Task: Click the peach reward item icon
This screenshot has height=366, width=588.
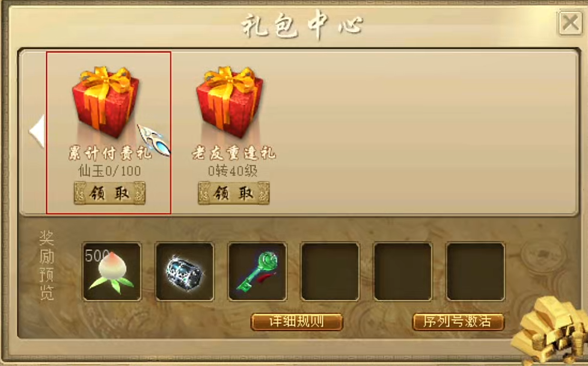Action: [x=112, y=271]
